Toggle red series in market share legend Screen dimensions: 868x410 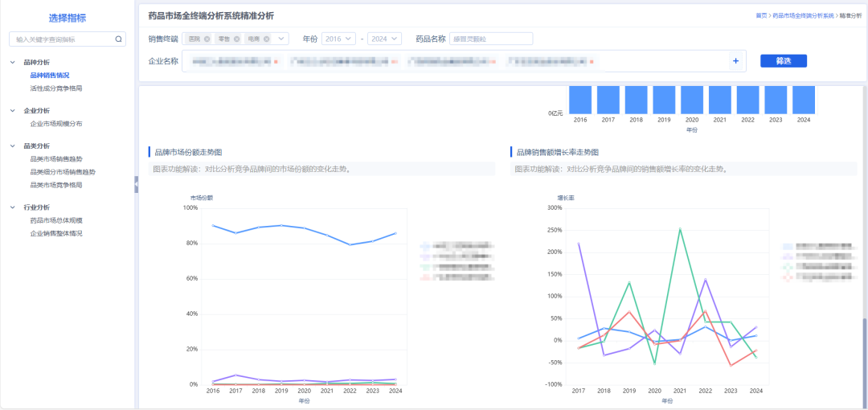457,277
